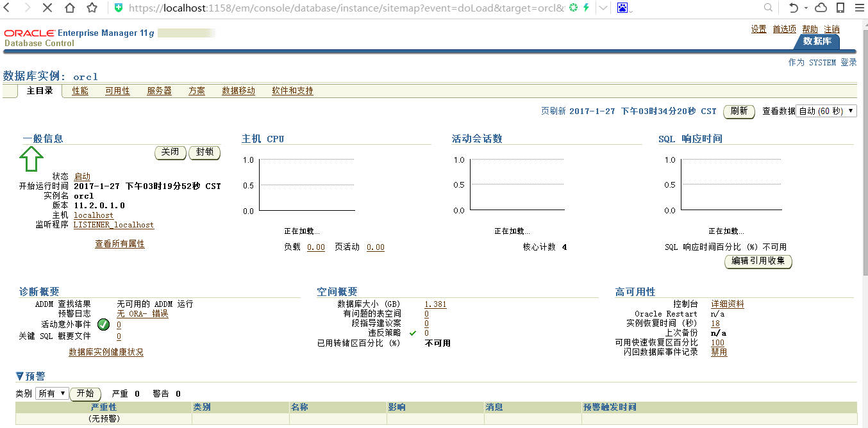Open the localhost host link
The image size is (868, 428).
(94, 215)
